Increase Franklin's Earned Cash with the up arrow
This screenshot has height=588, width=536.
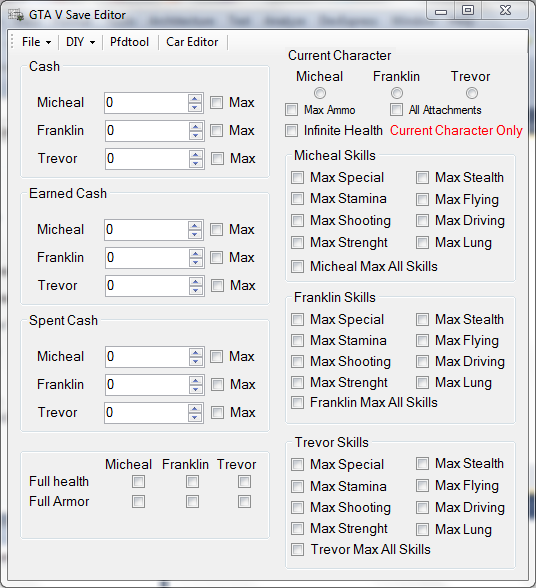point(195,254)
